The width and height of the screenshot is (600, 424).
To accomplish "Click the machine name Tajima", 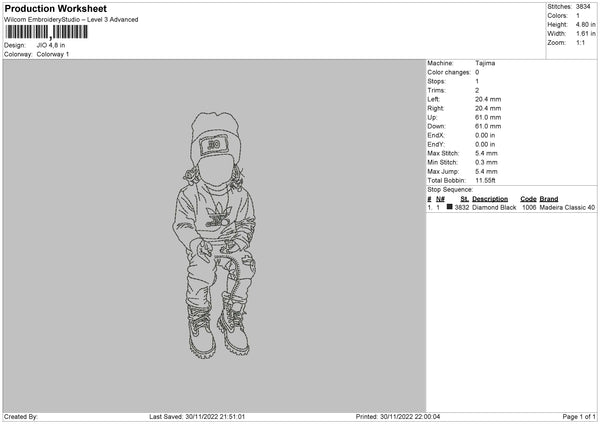I will point(485,63).
